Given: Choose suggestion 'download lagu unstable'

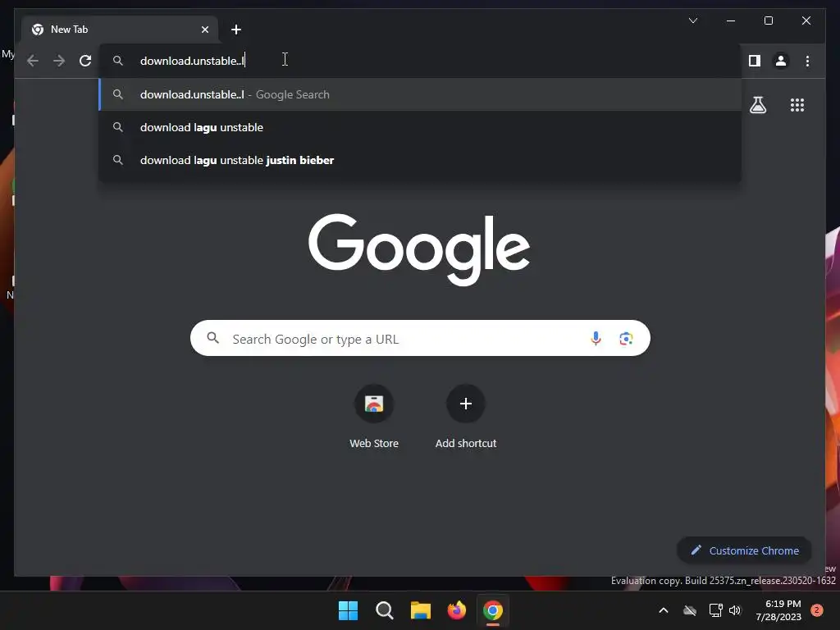Looking at the screenshot, I should [420, 127].
